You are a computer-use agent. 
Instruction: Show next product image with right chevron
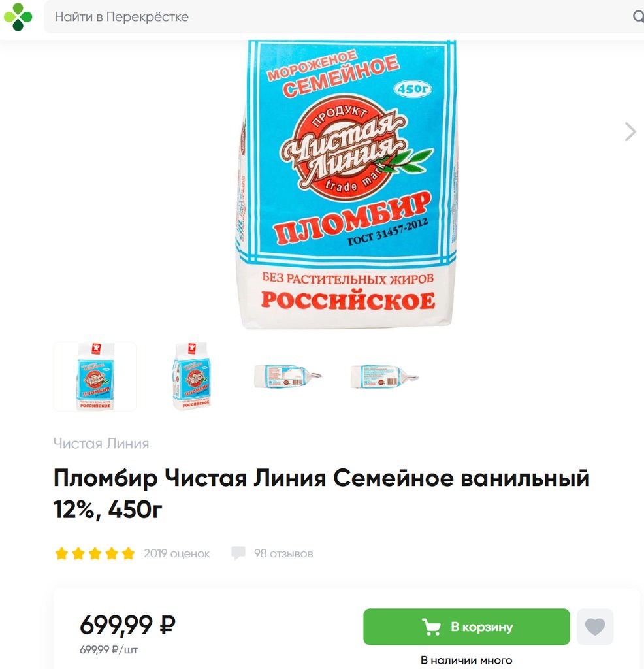(630, 131)
